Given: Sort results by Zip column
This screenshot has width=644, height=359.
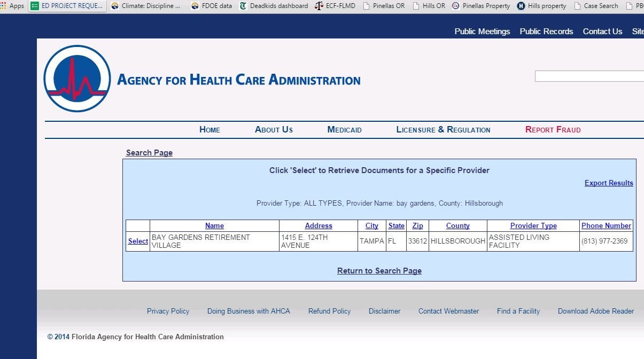Looking at the screenshot, I should coord(417,226).
